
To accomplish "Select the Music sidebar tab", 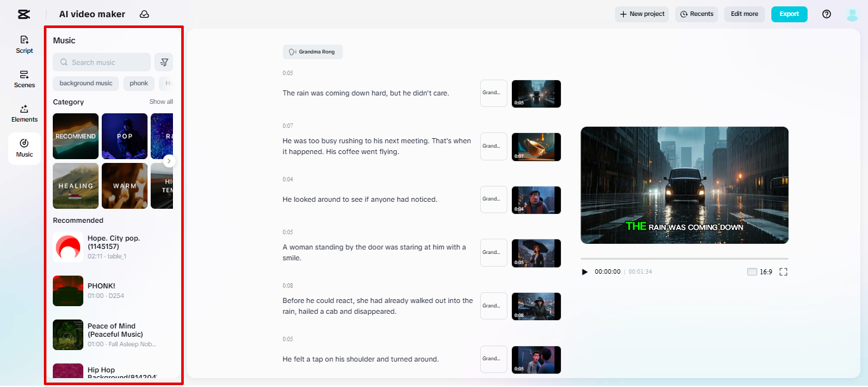I will pos(24,148).
